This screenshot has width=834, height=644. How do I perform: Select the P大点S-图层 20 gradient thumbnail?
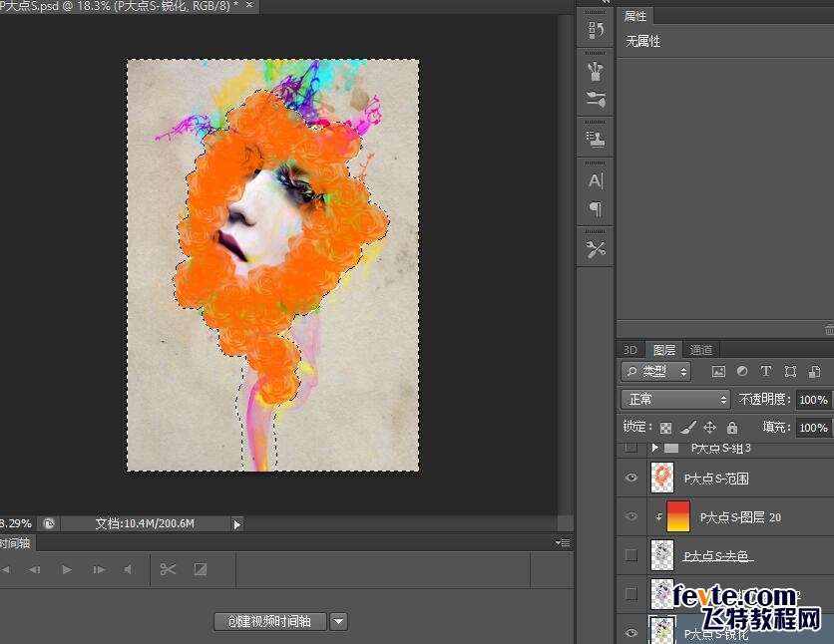point(677,516)
